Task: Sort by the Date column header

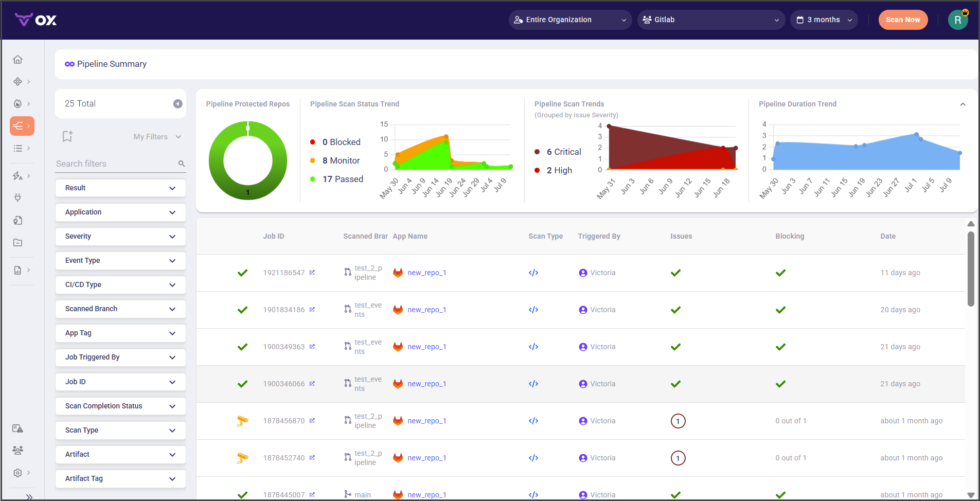Action: 887,236
